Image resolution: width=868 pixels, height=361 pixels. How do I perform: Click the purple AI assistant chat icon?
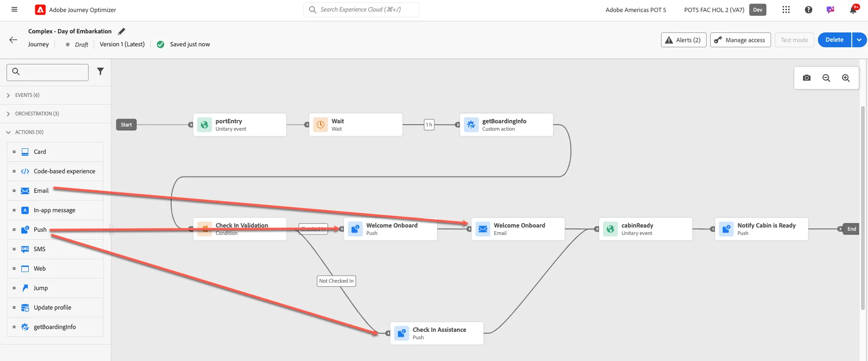click(x=830, y=10)
